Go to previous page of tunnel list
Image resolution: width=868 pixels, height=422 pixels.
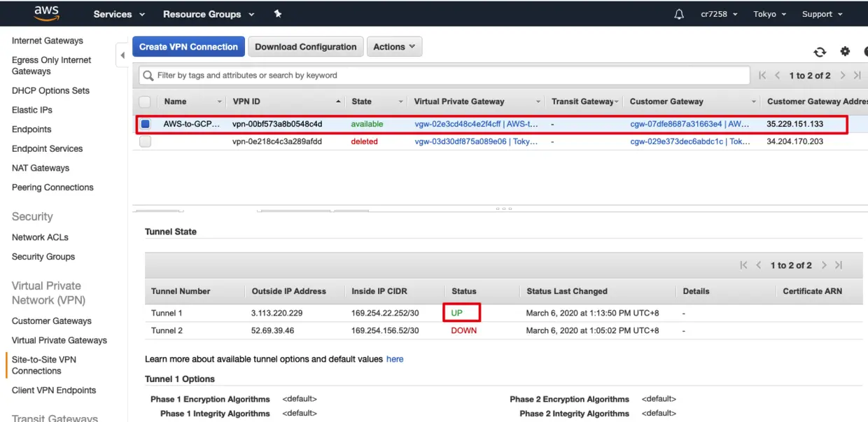pos(759,265)
